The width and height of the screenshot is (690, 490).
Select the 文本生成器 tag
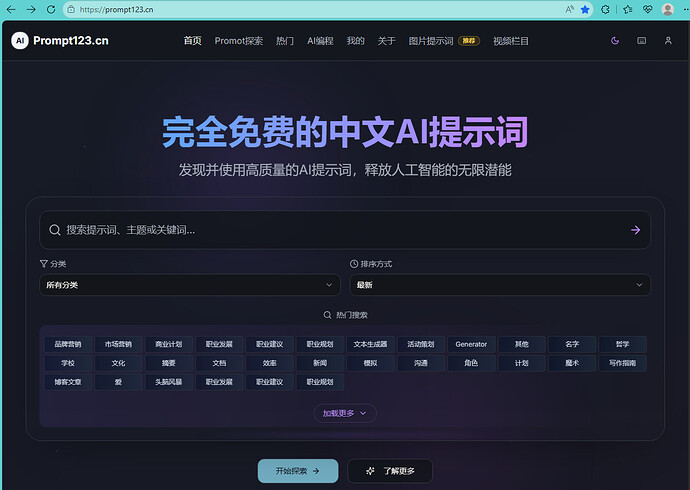370,344
